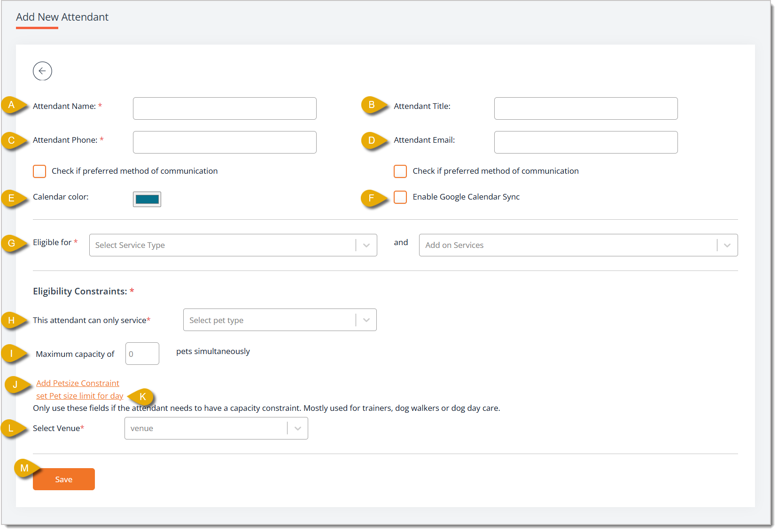Click the set Pet size limit for day link
This screenshot has height=532, width=778.
point(80,396)
